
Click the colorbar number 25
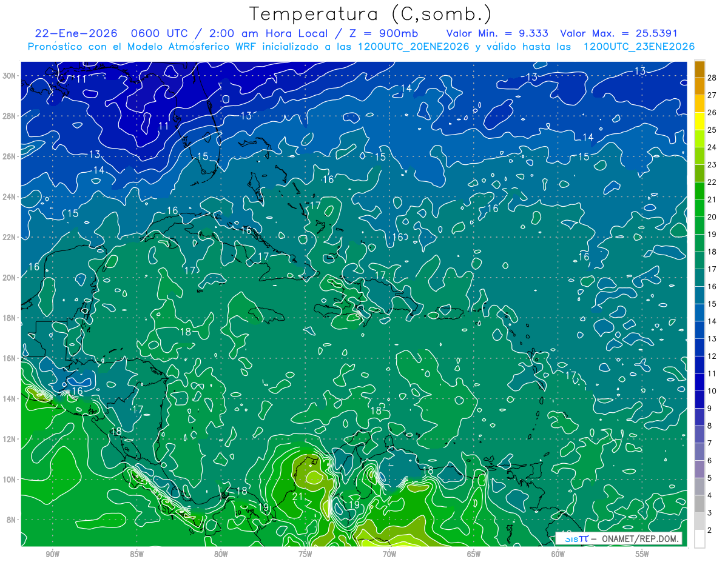tap(712, 130)
